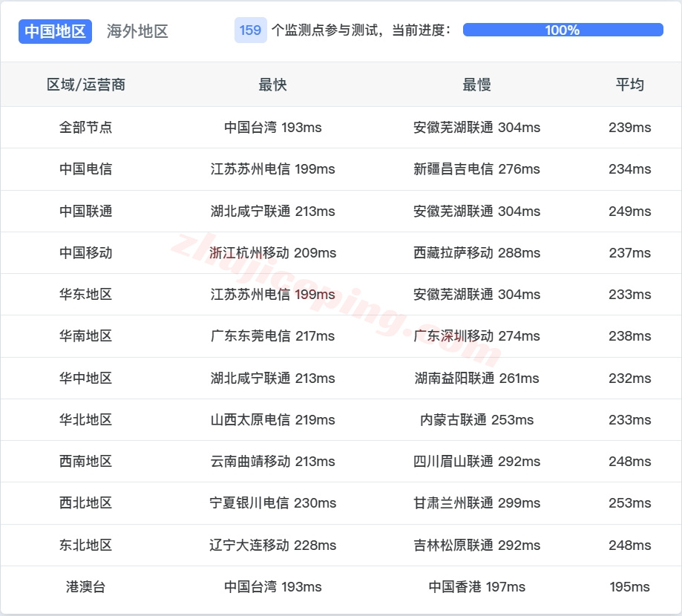Select the 中国地区 tab
Viewport: 682px width, 616px height.
pos(55,31)
